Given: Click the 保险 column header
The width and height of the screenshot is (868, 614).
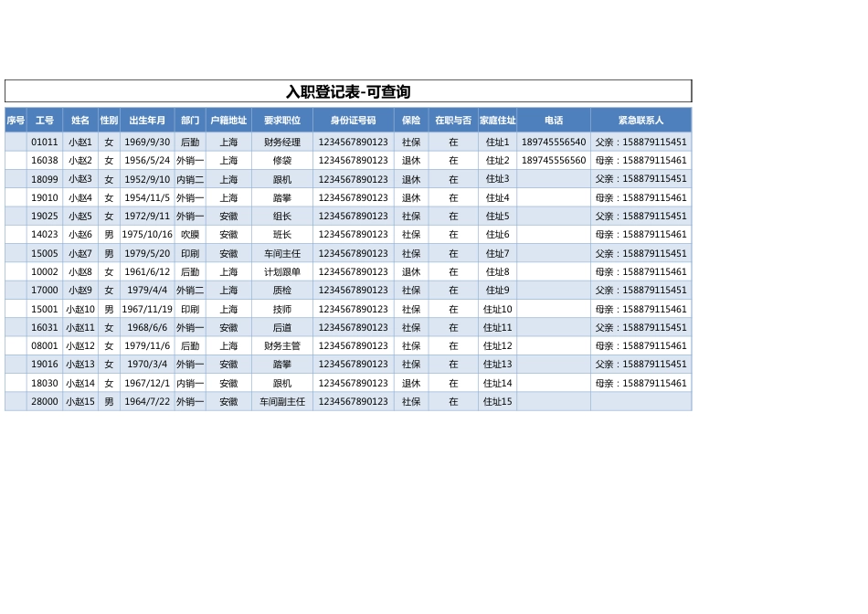Looking at the screenshot, I should (x=410, y=120).
